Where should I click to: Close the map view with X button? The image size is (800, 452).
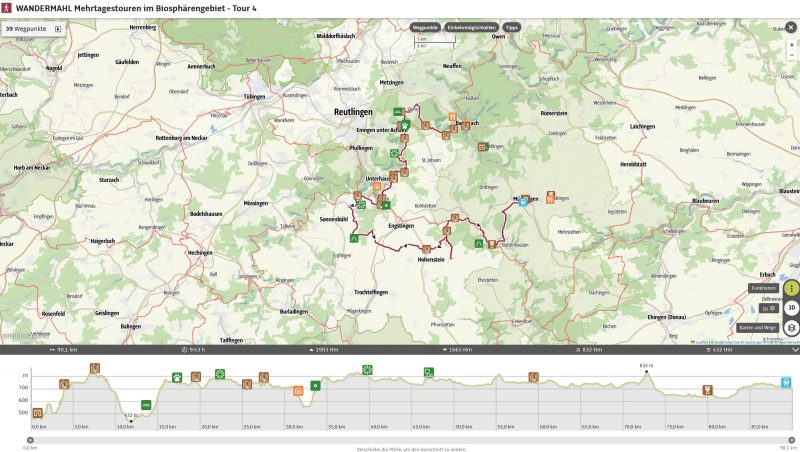click(x=791, y=28)
